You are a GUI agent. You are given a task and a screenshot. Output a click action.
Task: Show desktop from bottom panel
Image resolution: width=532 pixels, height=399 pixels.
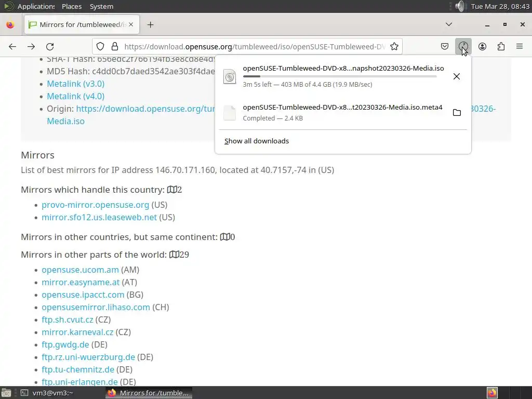[6, 393]
